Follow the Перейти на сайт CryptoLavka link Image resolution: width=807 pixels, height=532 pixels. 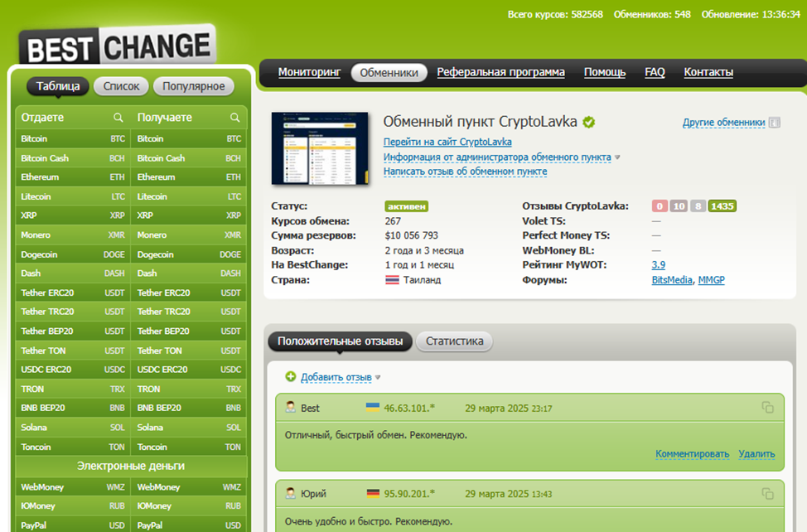point(447,142)
